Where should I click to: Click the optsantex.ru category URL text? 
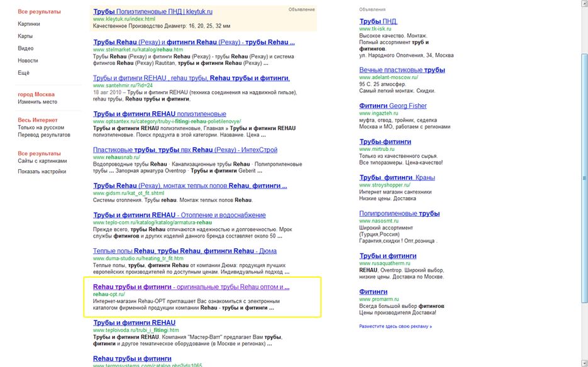167,121
